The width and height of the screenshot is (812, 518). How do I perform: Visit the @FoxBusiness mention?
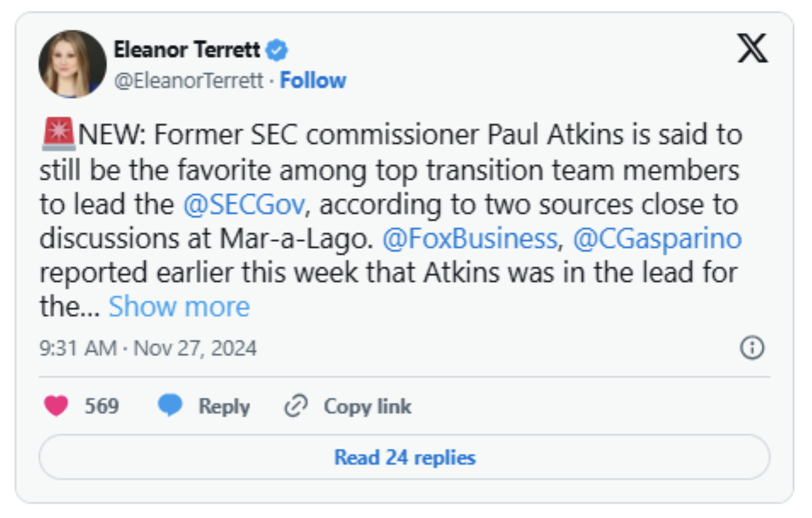(470, 239)
